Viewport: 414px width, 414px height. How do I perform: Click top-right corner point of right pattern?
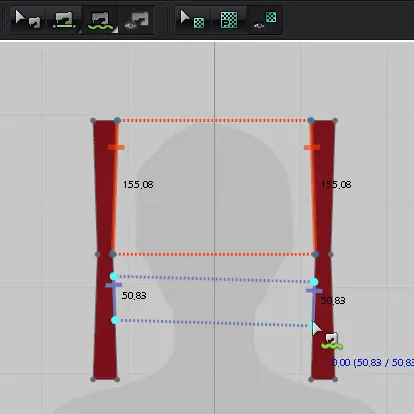(x=335, y=121)
